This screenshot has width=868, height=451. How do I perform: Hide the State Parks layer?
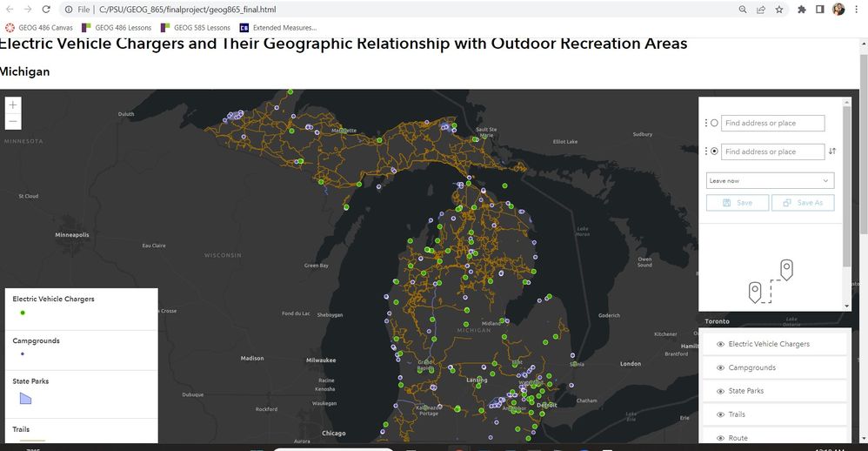[x=720, y=391]
